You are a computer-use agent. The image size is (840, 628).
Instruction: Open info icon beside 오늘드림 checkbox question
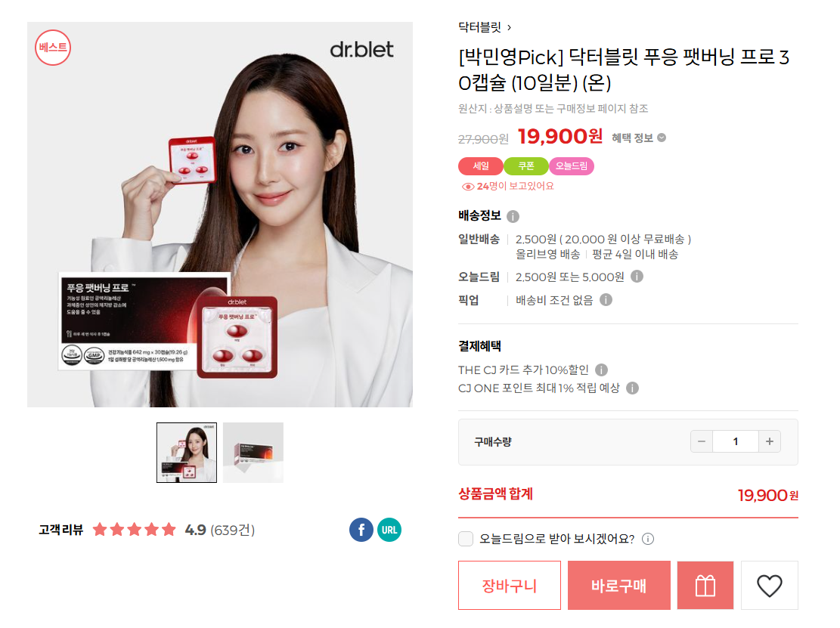click(648, 539)
